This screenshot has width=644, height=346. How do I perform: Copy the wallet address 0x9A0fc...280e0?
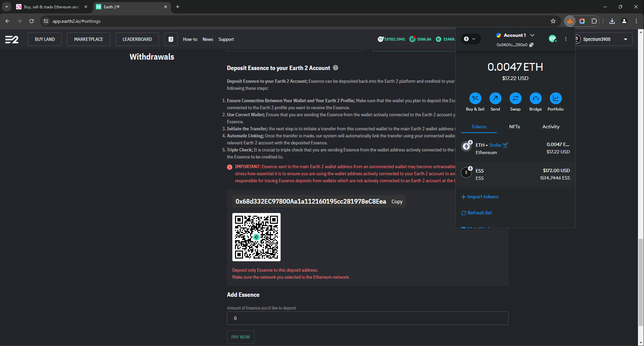tap(531, 45)
